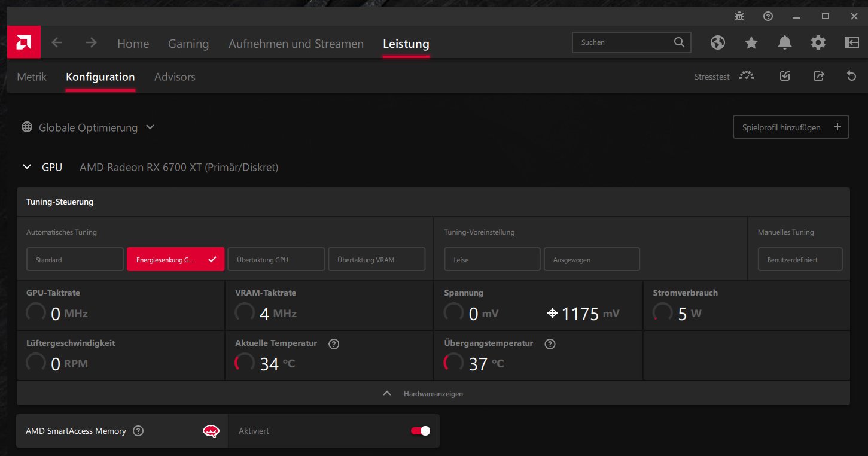The image size is (868, 456).
Task: Switch to the Konfiguration subtab
Action: click(x=100, y=77)
